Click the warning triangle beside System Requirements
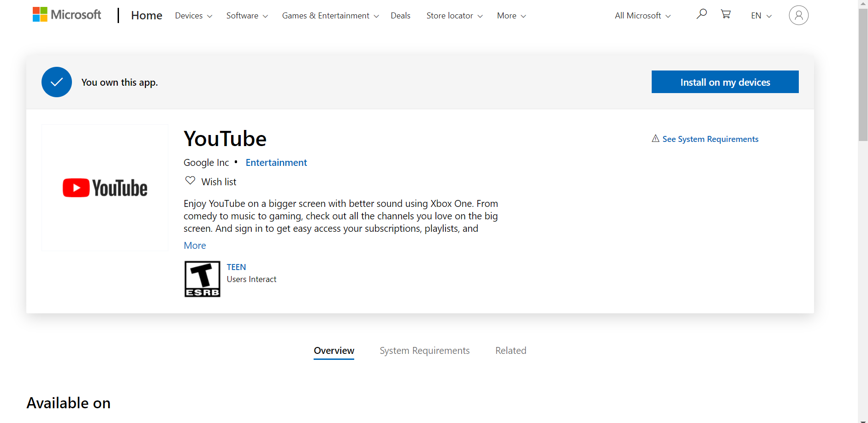 (x=655, y=138)
